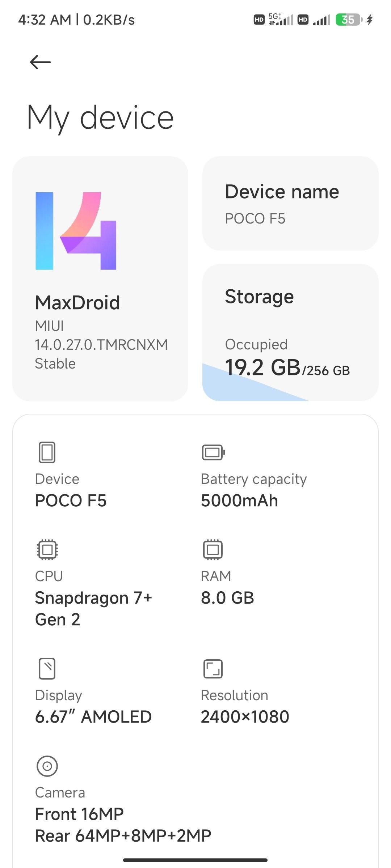Tap the Rear 64MP+8MP+2MP camera text
The image size is (391, 868).
pyautogui.click(x=123, y=836)
